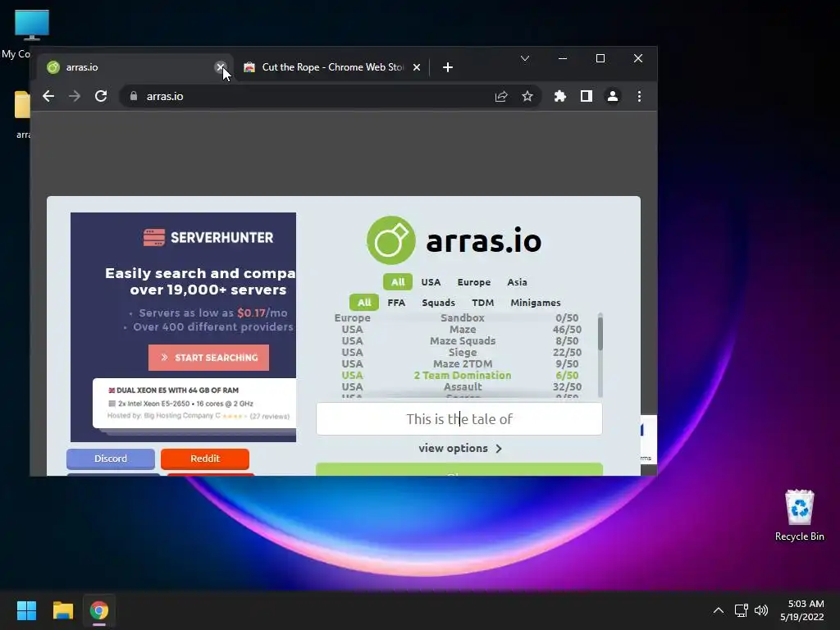Open the Discord link button

coord(111,459)
